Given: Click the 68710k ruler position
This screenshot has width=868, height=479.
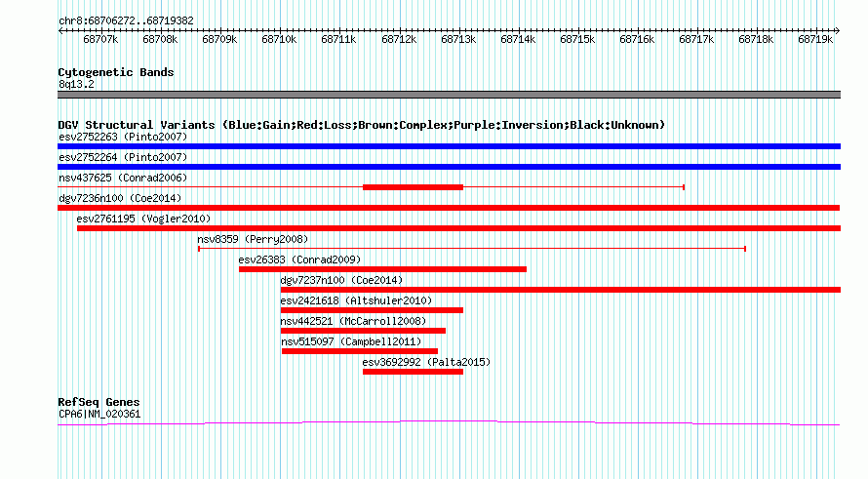Looking at the screenshot, I should 279,39.
